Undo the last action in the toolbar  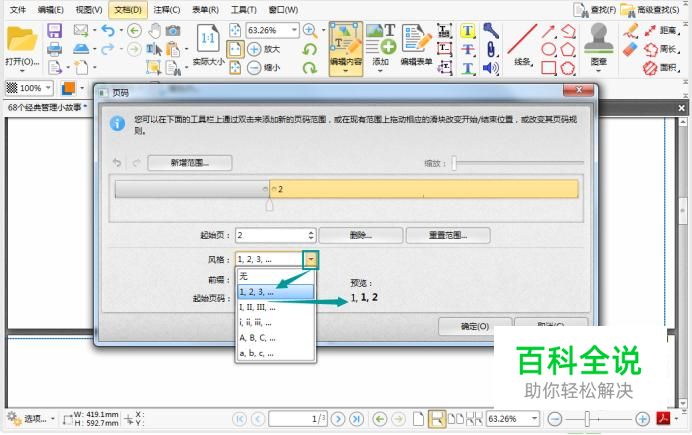coord(108,30)
